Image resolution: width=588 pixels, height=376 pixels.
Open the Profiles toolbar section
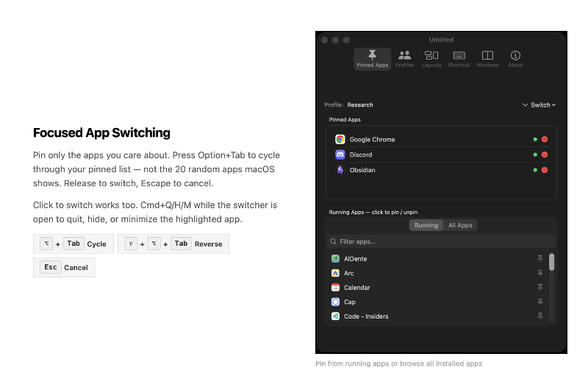pos(404,59)
